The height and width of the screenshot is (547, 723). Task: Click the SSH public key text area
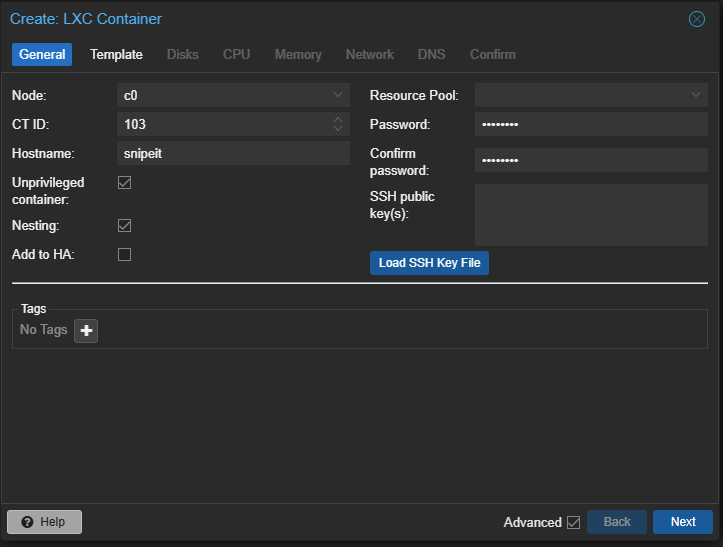[x=591, y=214]
